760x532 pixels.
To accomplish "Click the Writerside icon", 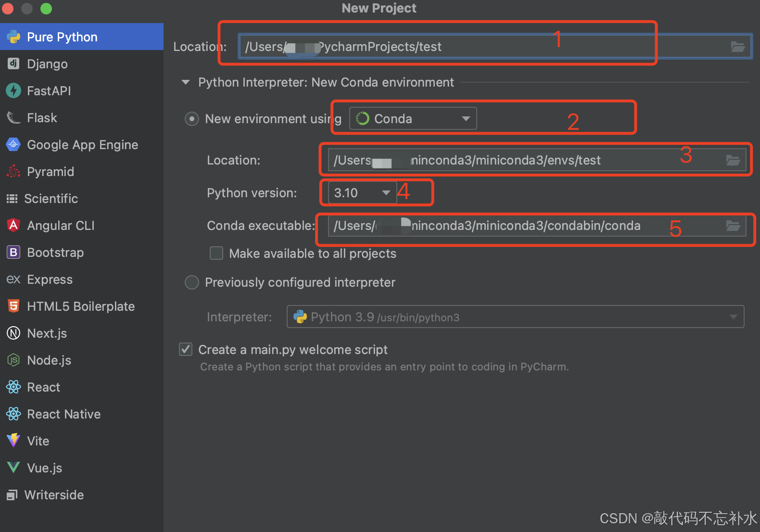I will coord(12,494).
